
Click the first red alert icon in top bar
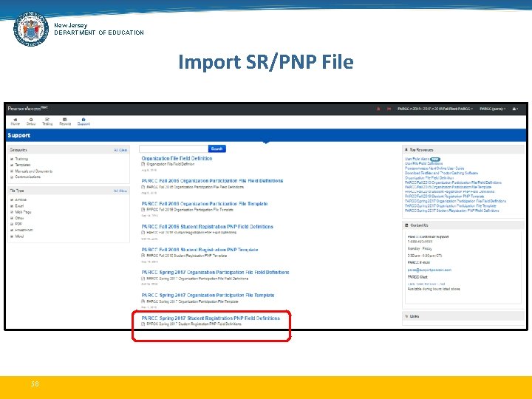(378, 109)
